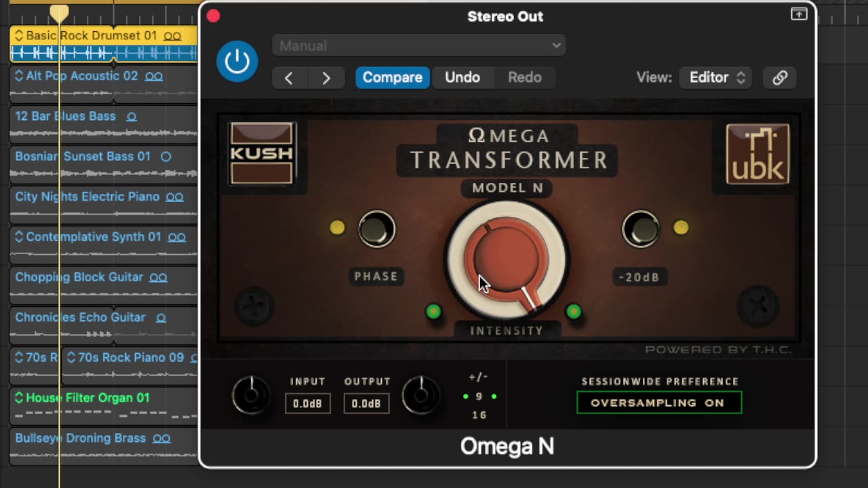Select Bullseye Droning Brass region

pyautogui.click(x=104, y=446)
